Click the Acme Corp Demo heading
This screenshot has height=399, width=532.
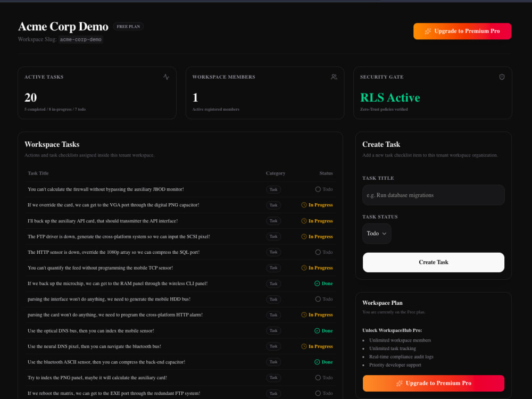(x=63, y=27)
